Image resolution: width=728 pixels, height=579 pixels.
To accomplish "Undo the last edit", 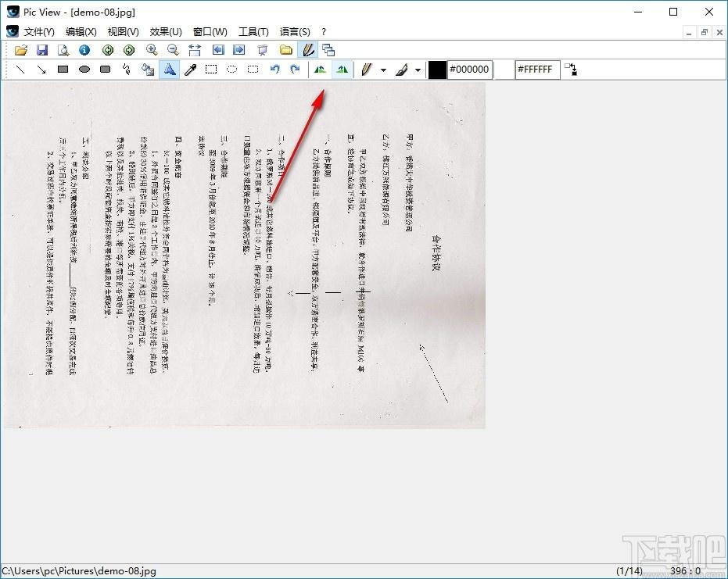I will (x=275, y=70).
